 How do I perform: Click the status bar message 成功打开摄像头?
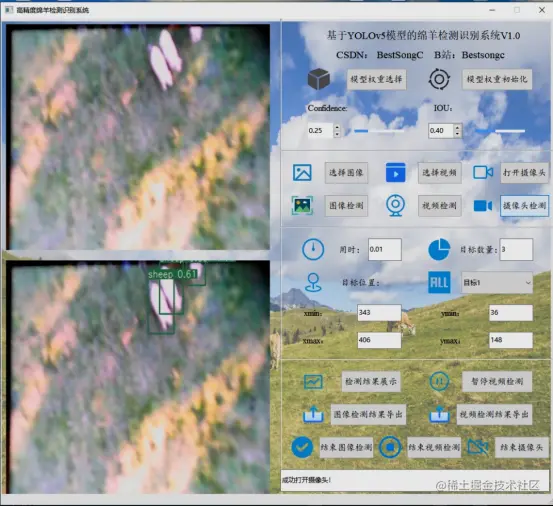click(307, 480)
